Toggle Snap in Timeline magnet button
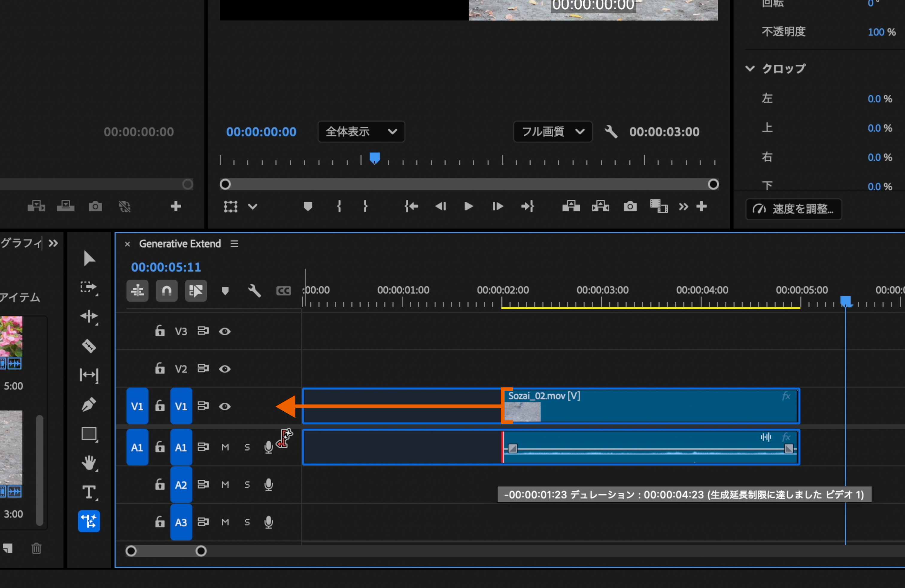The image size is (905, 588). pyautogui.click(x=167, y=291)
